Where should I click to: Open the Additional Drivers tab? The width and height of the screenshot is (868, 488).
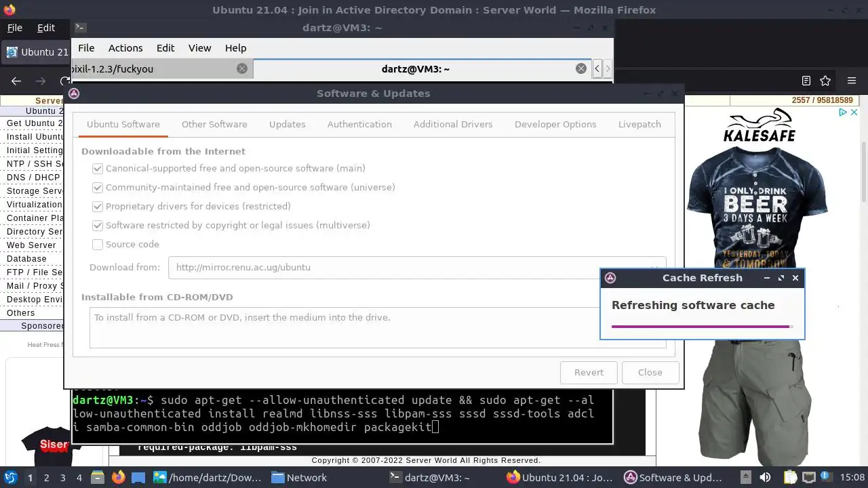453,124
